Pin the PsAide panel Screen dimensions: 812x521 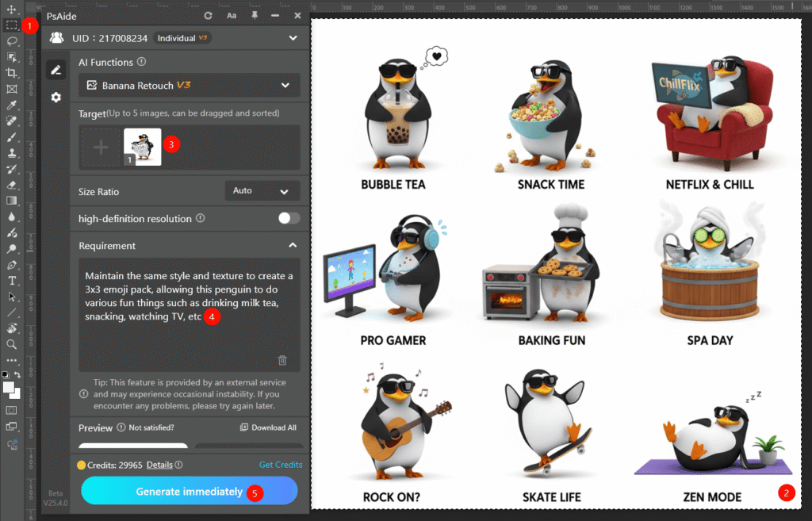coord(254,15)
